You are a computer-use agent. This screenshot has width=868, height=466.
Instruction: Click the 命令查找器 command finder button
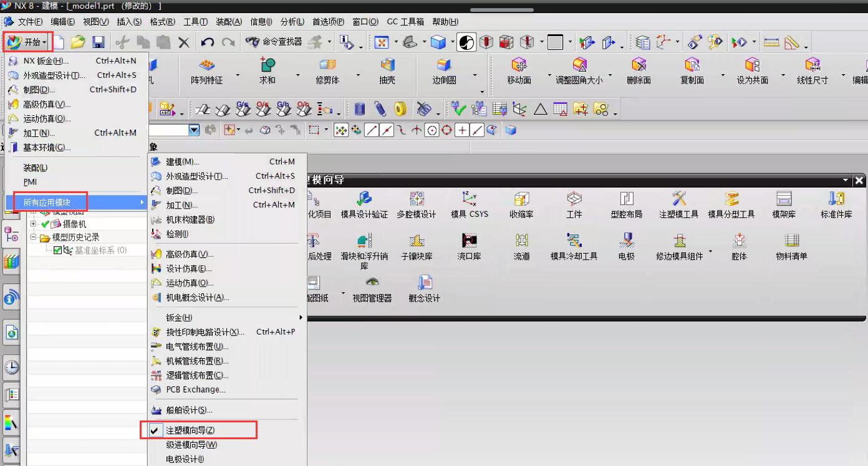pos(274,42)
